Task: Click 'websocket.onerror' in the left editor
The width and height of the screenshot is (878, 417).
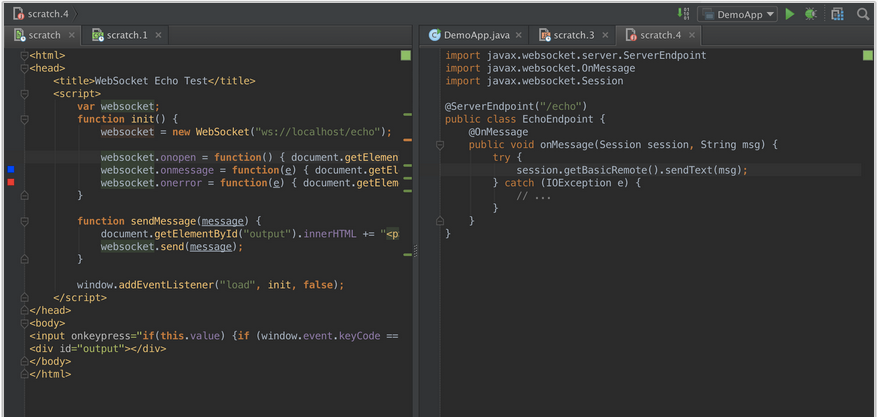Action: click(x=151, y=183)
